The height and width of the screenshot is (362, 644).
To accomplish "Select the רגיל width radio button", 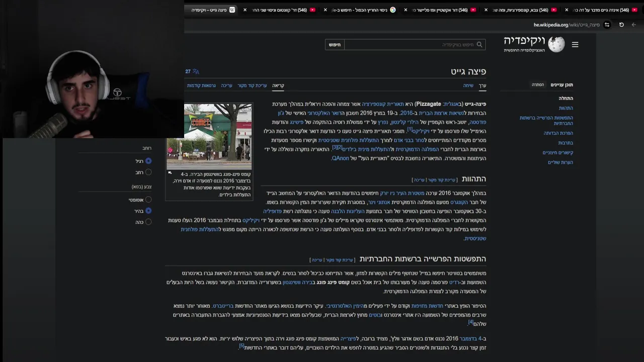I will pos(148,161).
